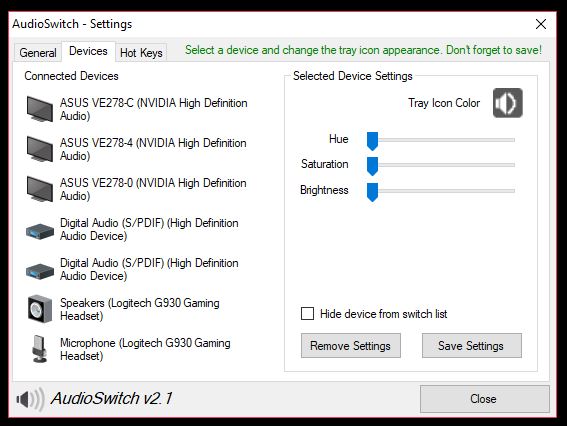Image resolution: width=567 pixels, height=426 pixels.
Task: Click the ASUS VE278-4 monitor icon
Action: [x=39, y=149]
